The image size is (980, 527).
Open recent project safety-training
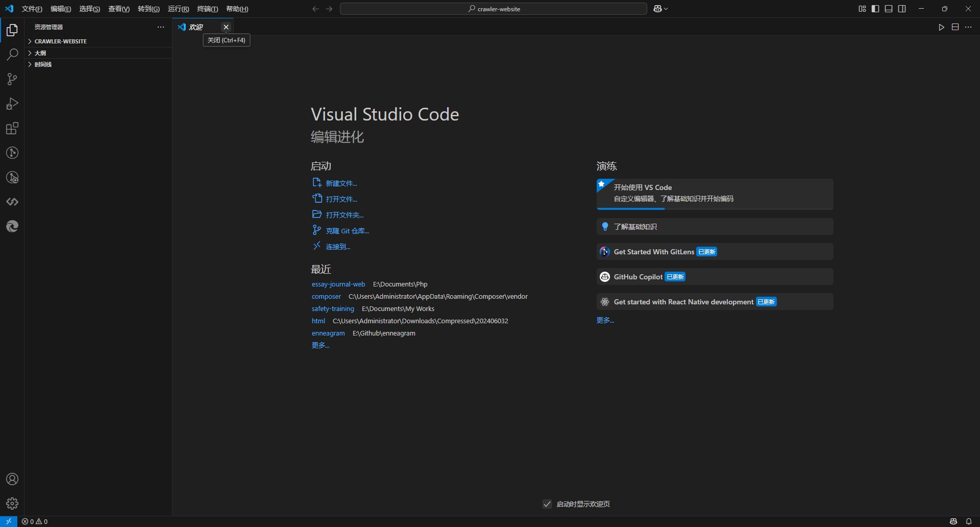pyautogui.click(x=333, y=309)
